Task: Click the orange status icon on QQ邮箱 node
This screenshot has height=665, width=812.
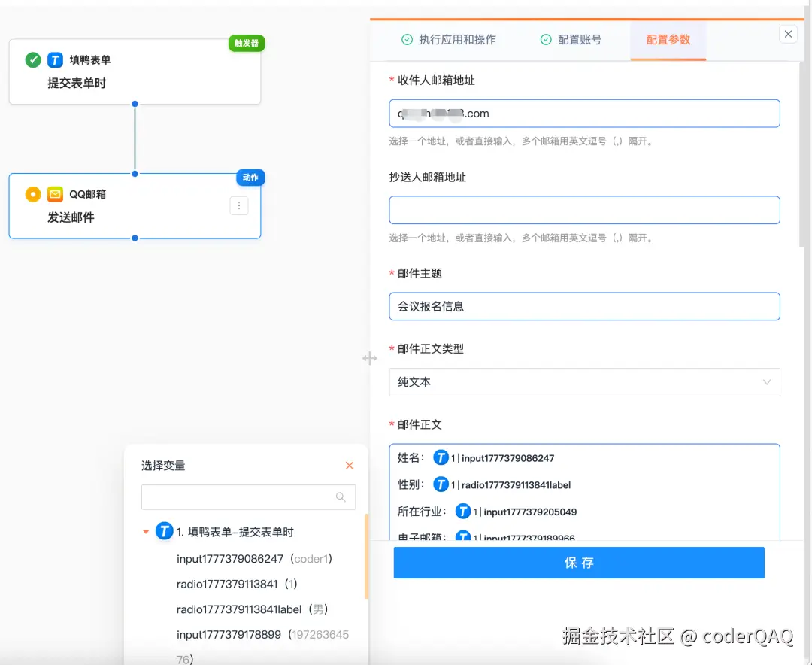Action: point(32,194)
